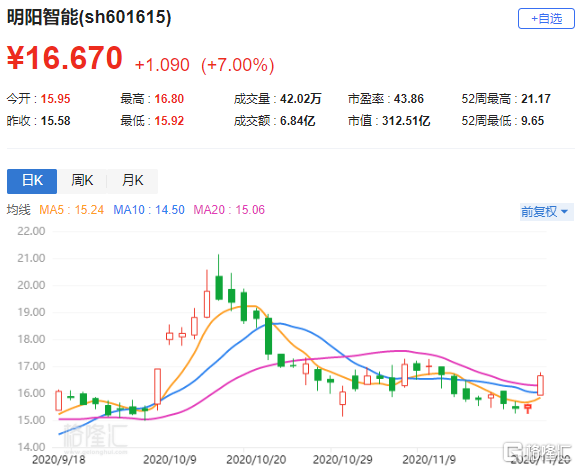Click the 15.00 price axis label
Screen dimensions: 578x469
(31, 420)
